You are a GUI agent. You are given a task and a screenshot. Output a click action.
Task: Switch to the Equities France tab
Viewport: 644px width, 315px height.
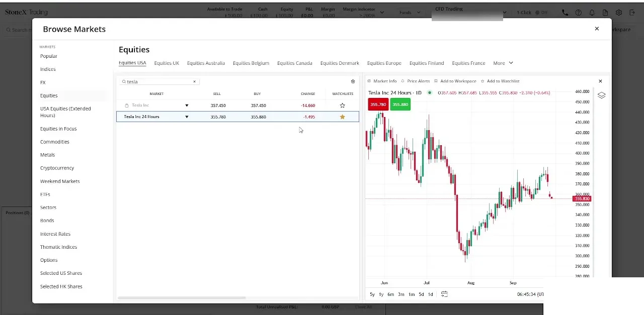pyautogui.click(x=468, y=63)
